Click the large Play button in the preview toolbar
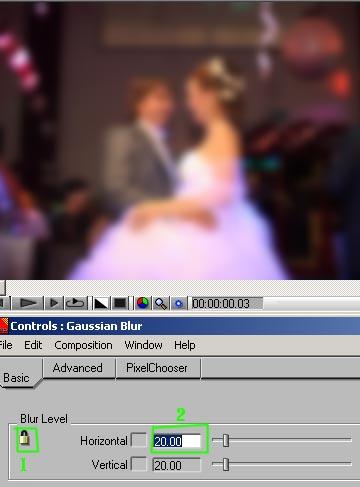This screenshot has width=360, height=487. [28, 303]
